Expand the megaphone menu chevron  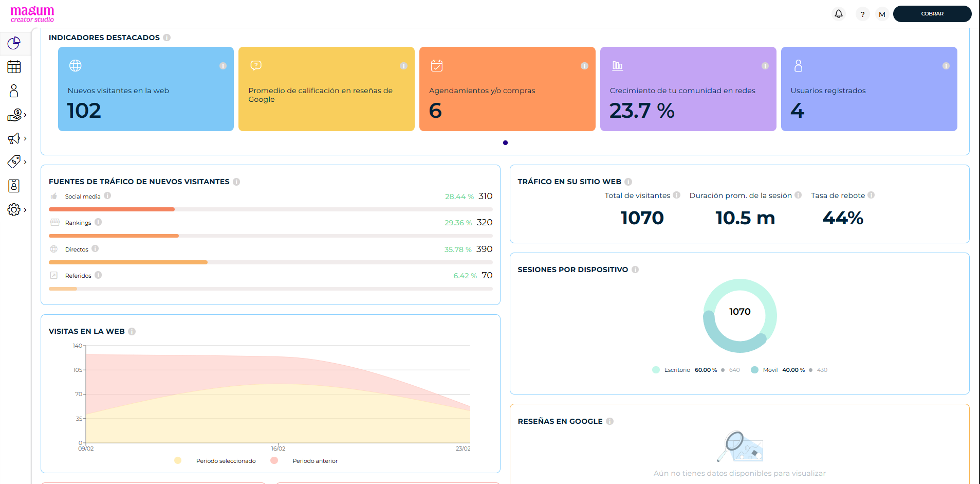click(x=25, y=138)
